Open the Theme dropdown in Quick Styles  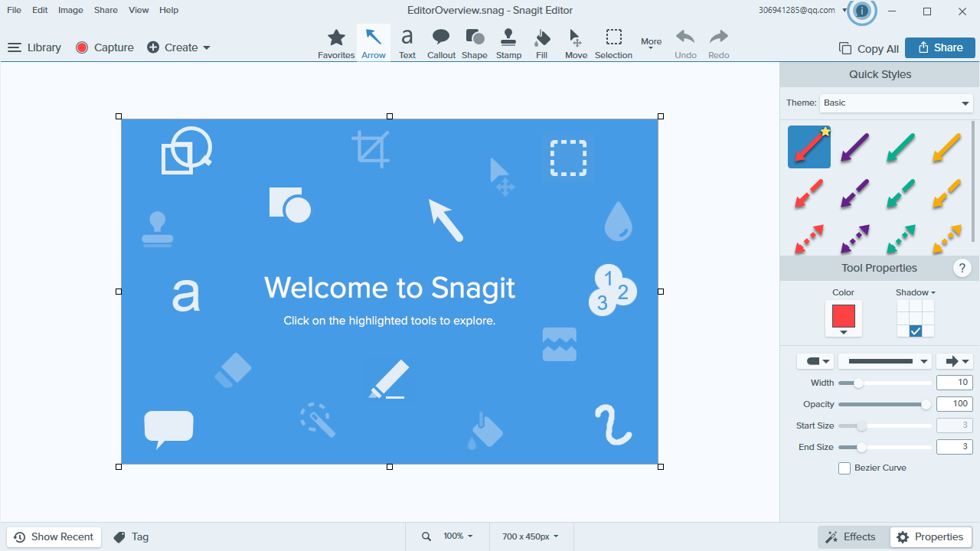(x=896, y=103)
